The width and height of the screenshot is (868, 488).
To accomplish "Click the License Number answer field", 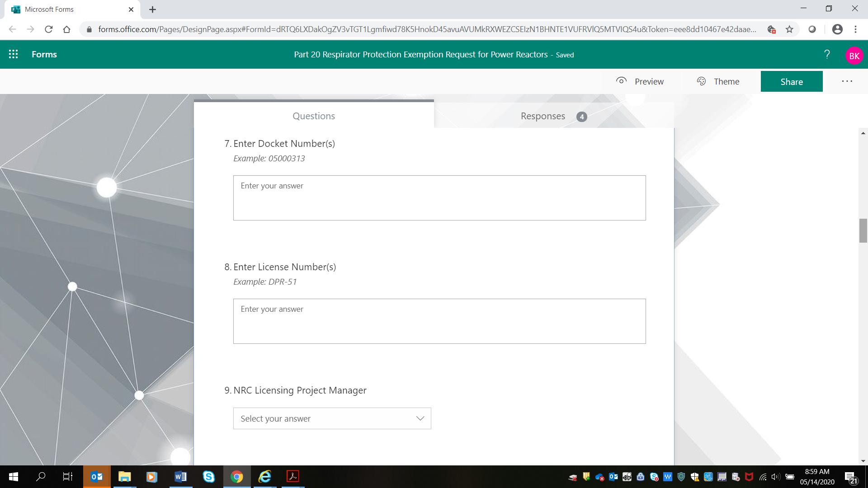I will (439, 321).
